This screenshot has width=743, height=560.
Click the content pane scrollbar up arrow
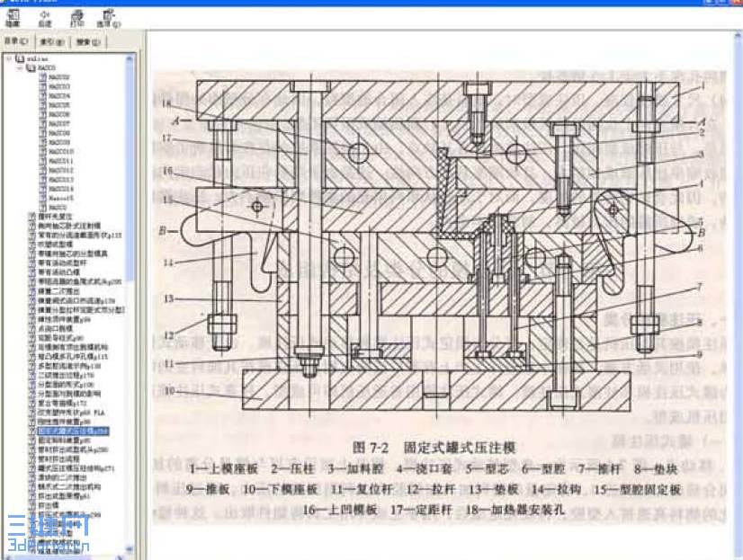[739, 37]
